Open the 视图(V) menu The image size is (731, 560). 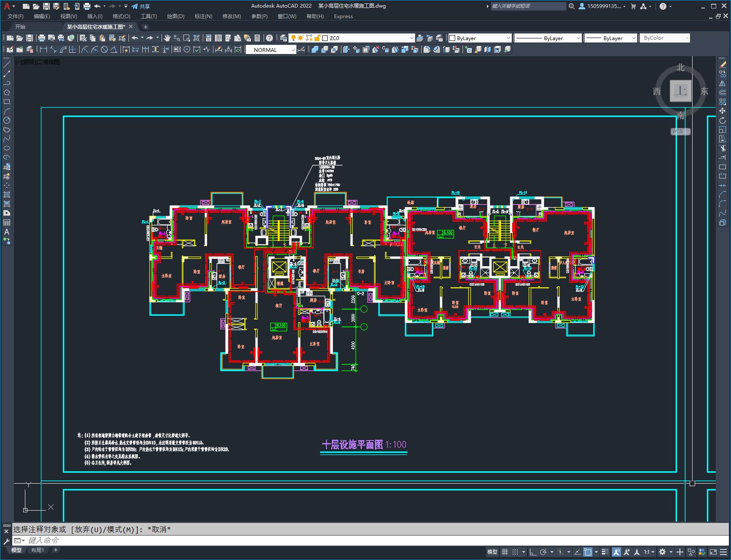[68, 16]
